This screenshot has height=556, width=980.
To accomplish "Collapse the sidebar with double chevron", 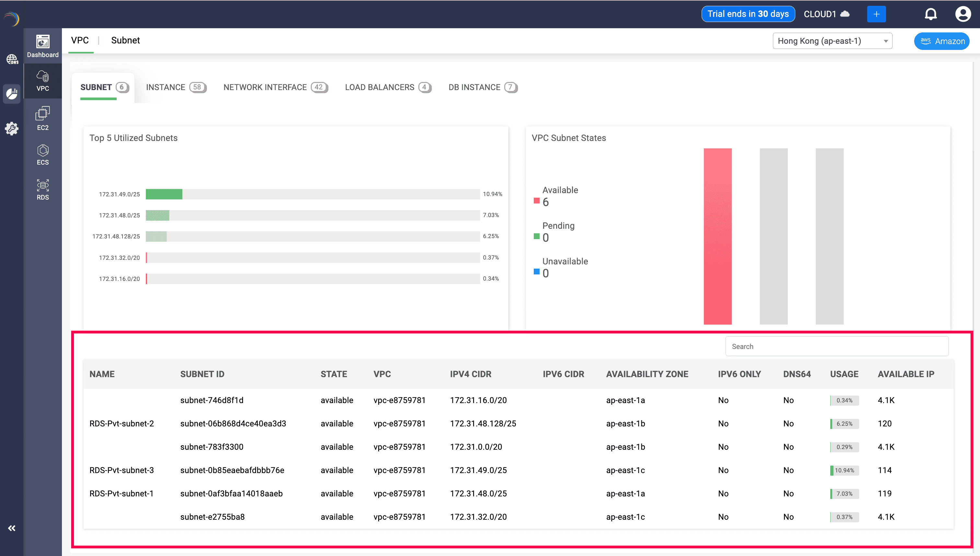I will [11, 528].
